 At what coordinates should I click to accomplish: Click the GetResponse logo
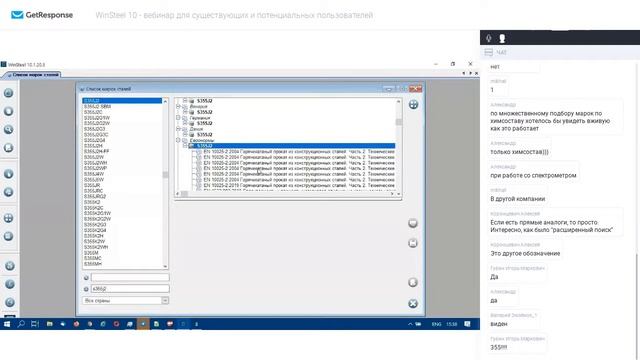click(42, 15)
